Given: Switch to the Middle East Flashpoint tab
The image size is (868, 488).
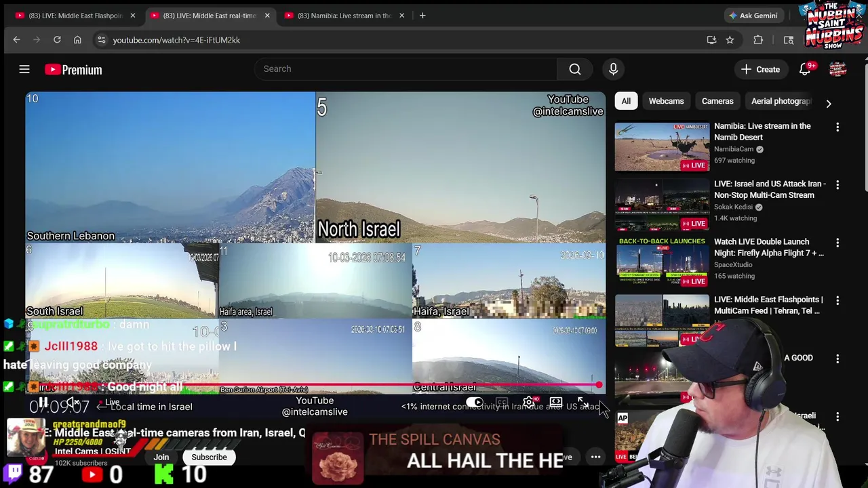Looking at the screenshot, I should click(x=75, y=15).
